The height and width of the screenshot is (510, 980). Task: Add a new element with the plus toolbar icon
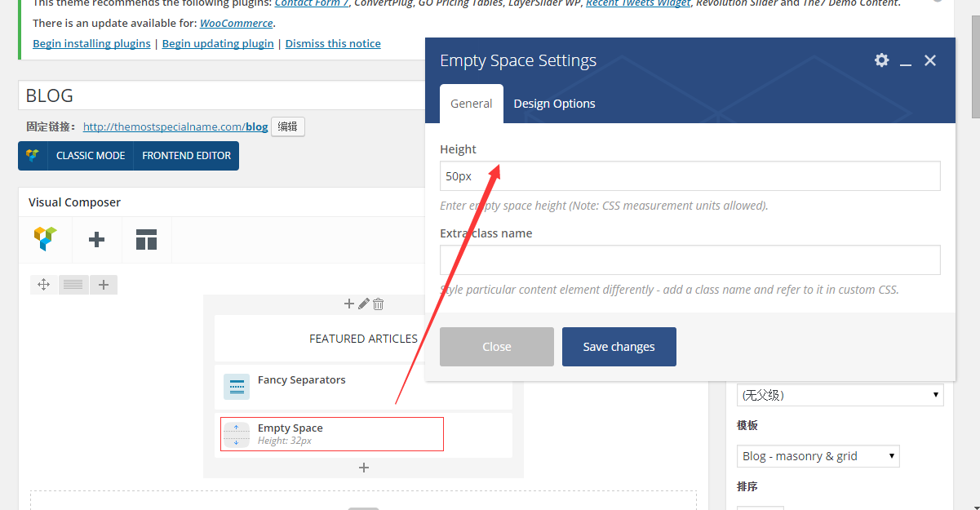point(96,239)
